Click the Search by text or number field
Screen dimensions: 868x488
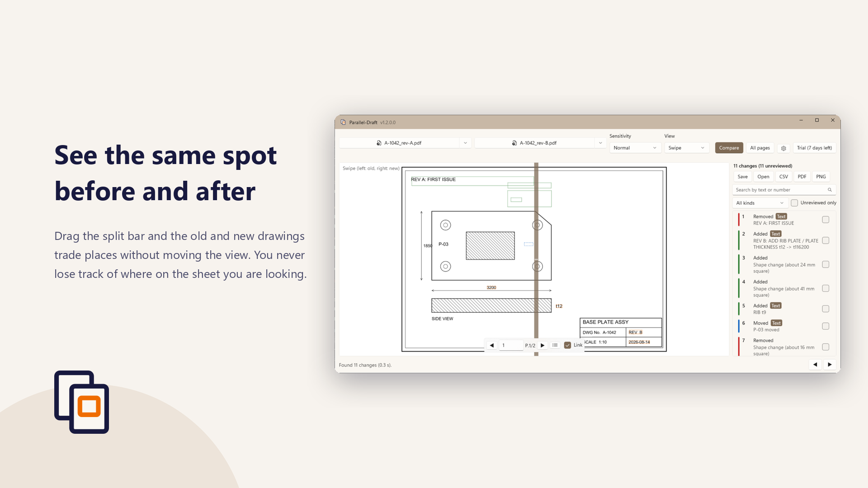pos(784,190)
